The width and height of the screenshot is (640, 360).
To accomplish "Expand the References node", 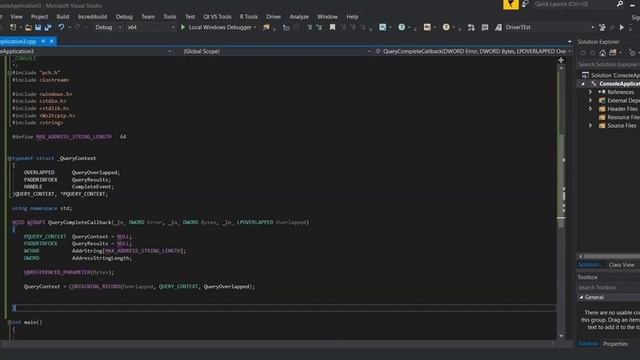I will pyautogui.click(x=590, y=92).
